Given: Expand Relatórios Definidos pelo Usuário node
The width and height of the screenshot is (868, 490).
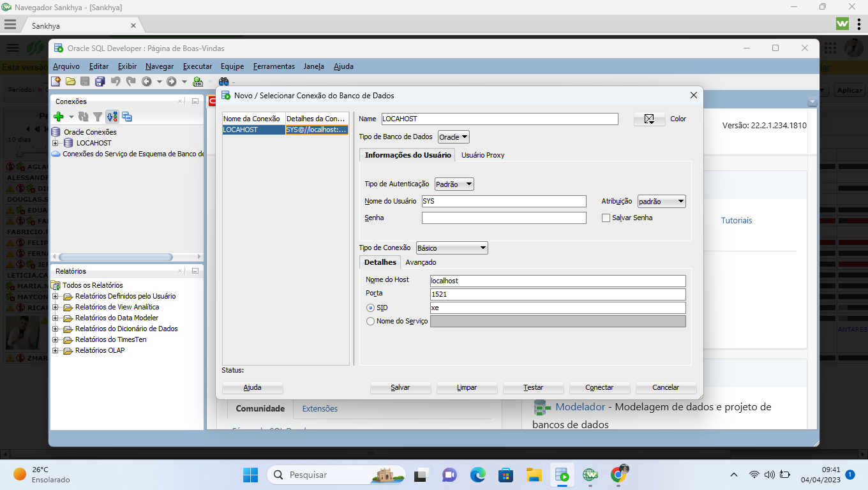Looking at the screenshot, I should [55, 296].
